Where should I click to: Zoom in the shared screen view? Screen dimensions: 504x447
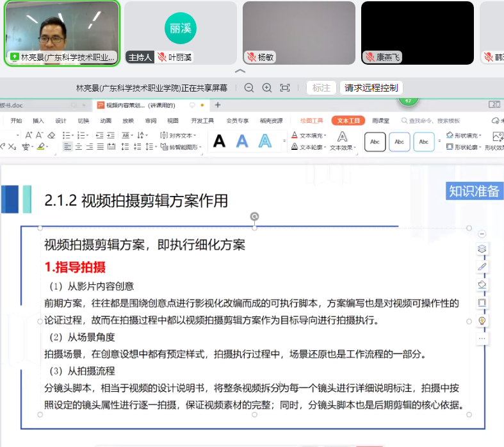click(267, 88)
